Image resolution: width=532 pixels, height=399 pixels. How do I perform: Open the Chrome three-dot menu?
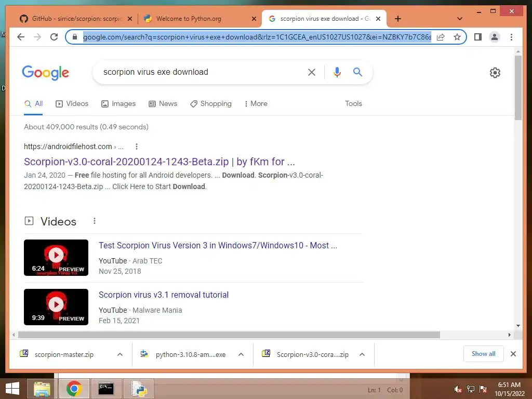tap(511, 37)
